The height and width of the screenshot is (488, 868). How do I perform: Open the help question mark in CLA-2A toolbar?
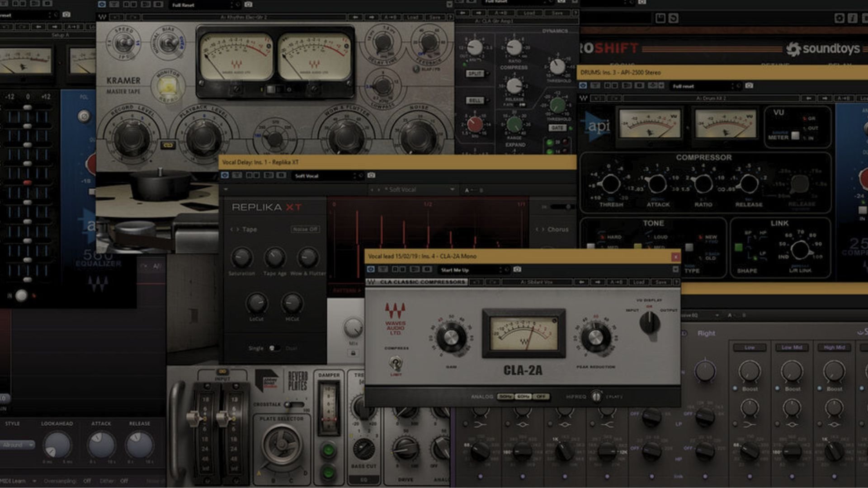[x=676, y=282]
